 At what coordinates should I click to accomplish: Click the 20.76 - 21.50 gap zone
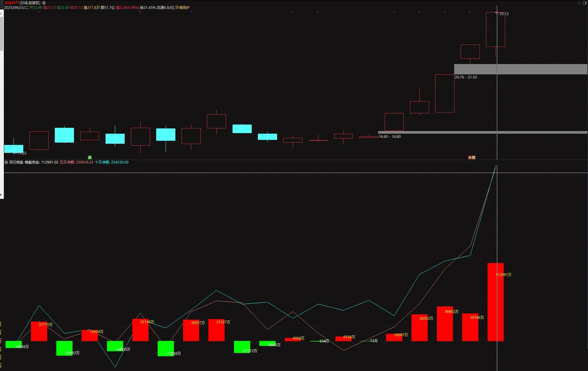tap(521, 69)
